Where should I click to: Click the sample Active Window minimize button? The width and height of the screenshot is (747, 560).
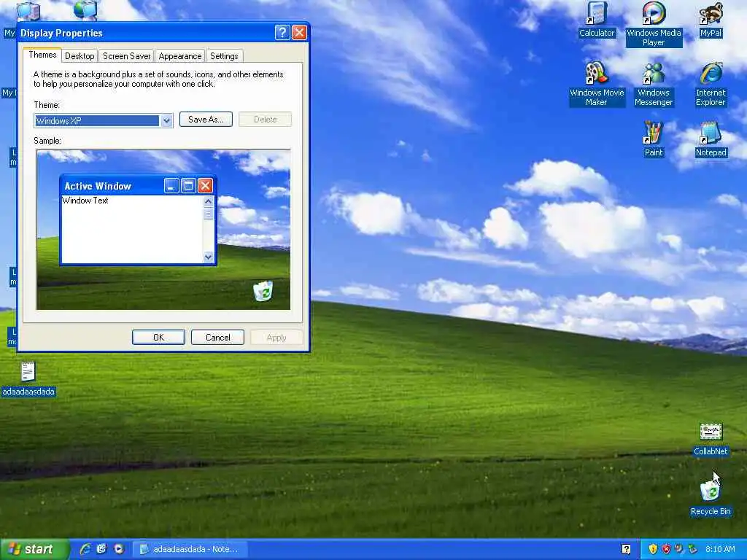click(x=171, y=185)
